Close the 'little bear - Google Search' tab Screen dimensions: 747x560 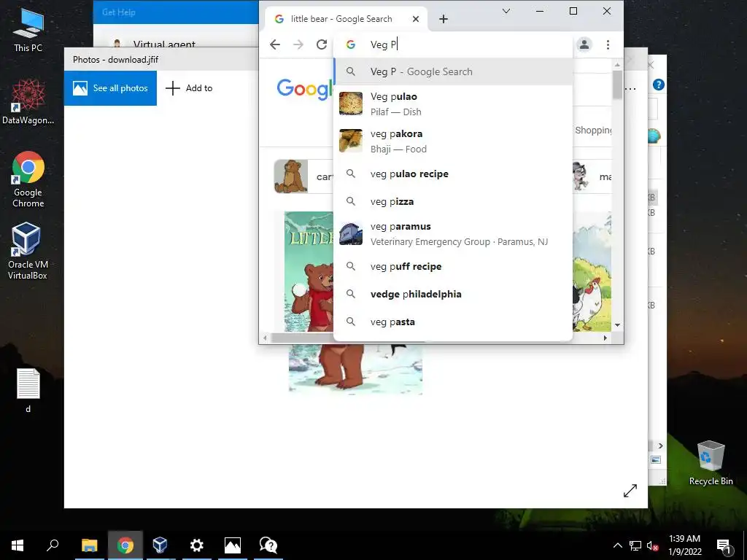coord(416,19)
